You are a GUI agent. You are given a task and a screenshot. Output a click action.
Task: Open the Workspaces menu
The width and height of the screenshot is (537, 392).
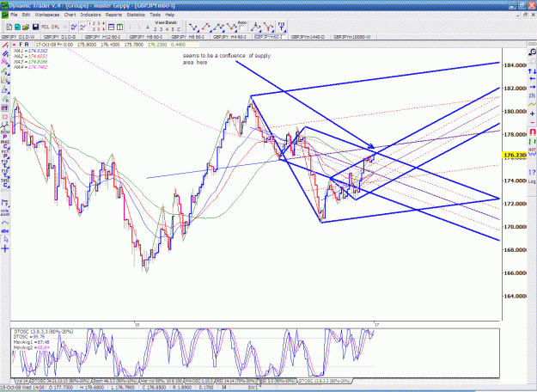[47, 15]
